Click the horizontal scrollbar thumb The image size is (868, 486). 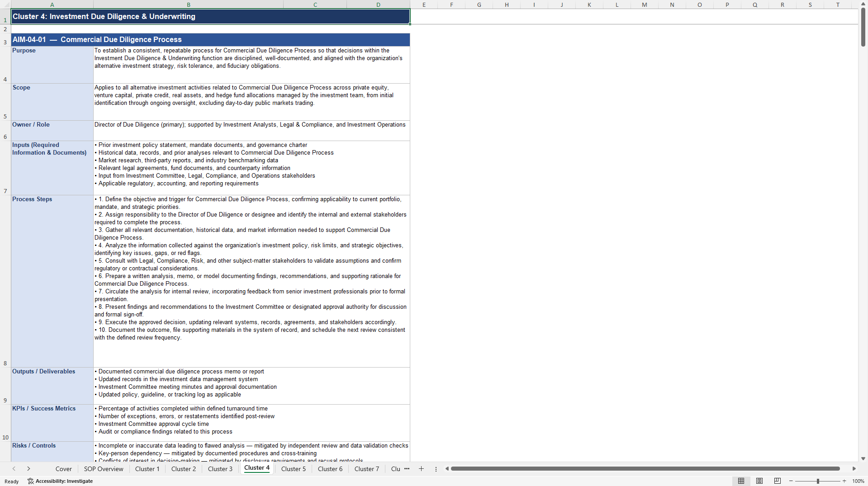point(645,469)
